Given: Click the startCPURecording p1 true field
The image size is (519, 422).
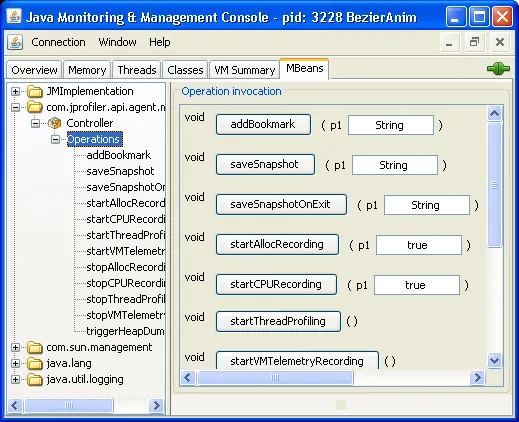Looking at the screenshot, I should (x=417, y=285).
